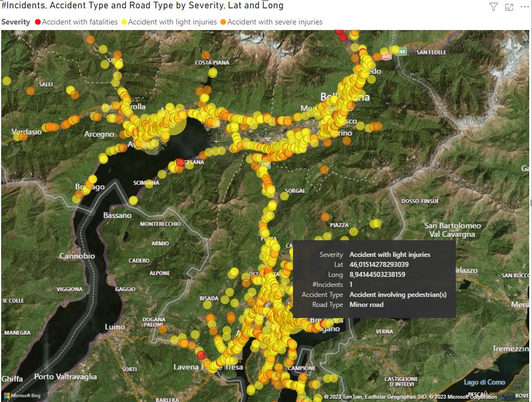Click the 'Minor road' tooltip value
Screen dimensions: 532x402
click(366, 305)
